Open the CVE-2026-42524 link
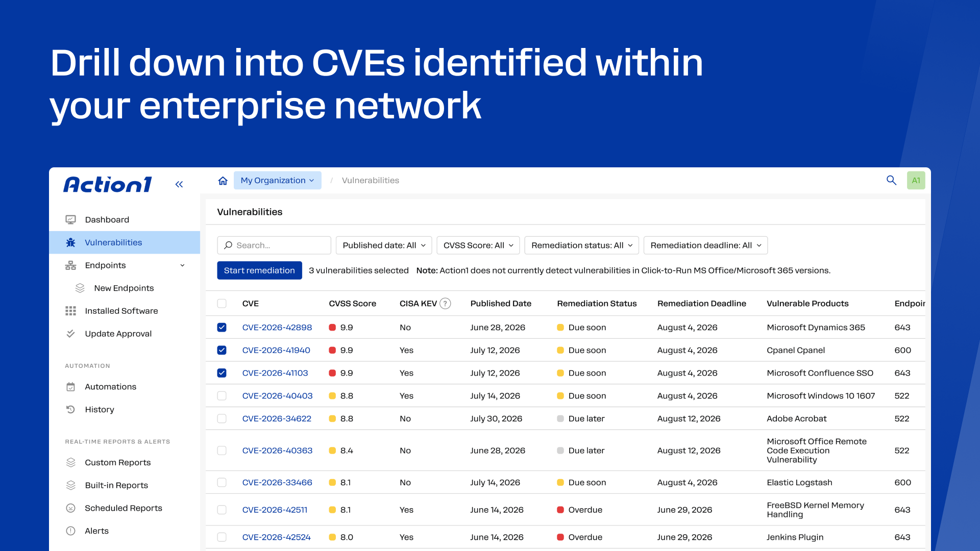 [276, 537]
